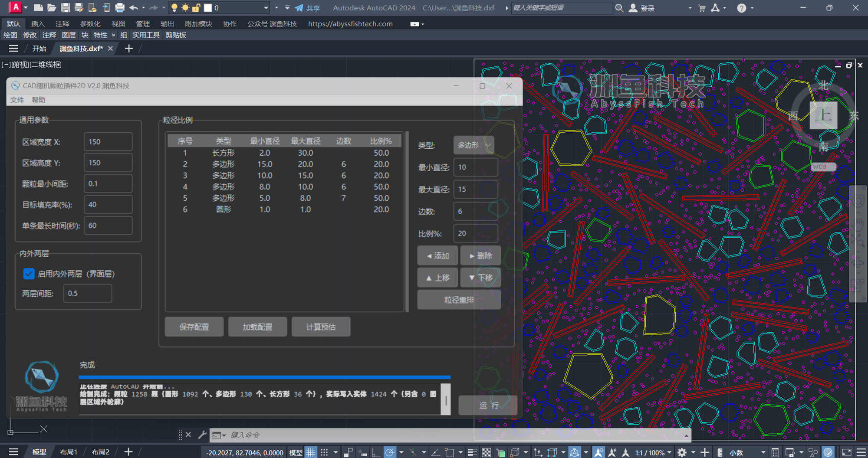Image resolution: width=868 pixels, height=458 pixels.
Task: Switch to the 布局1 layout tab
Action: pos(69,452)
